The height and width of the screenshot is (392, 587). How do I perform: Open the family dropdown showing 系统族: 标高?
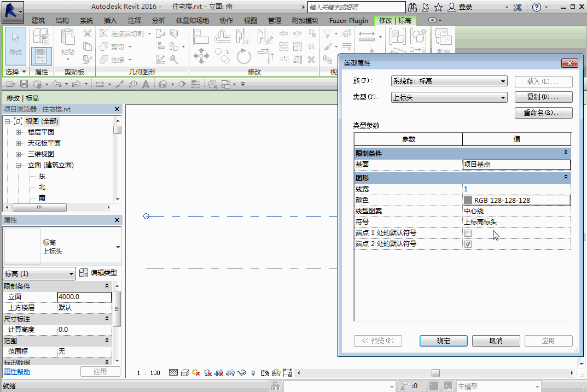449,81
